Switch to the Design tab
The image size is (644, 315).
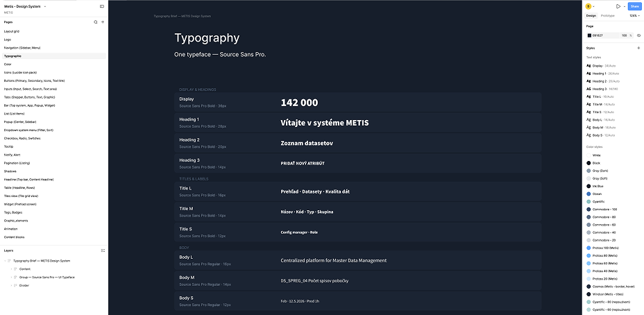point(591,15)
